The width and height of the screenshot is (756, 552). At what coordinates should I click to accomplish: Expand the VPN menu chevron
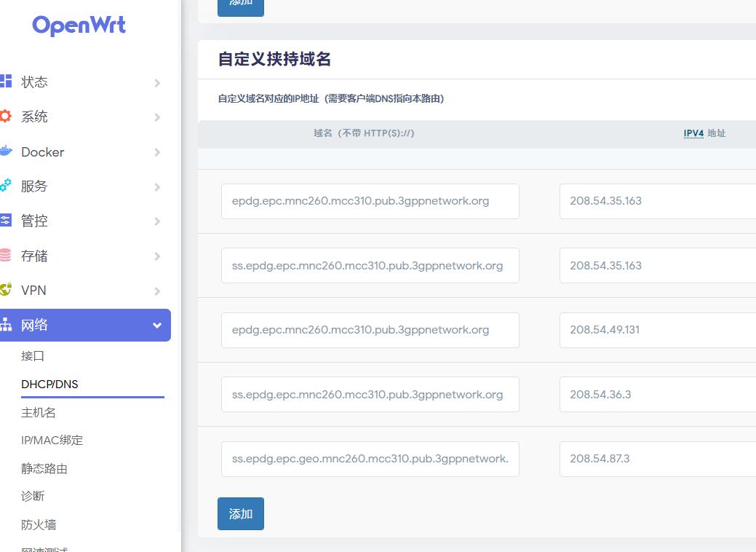[157, 291]
